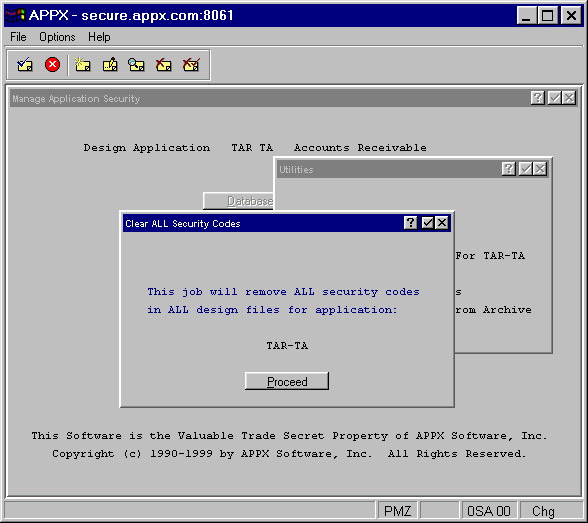Open the Help menu

point(99,37)
